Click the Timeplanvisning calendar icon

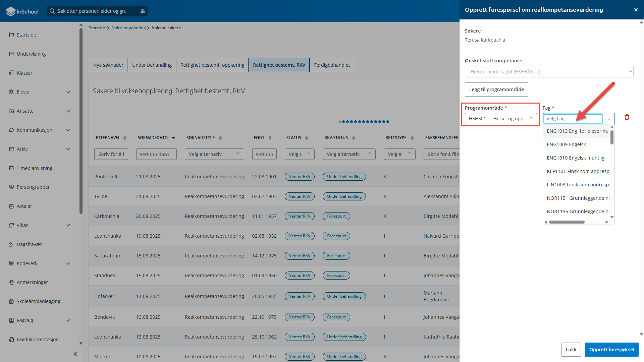coord(11,168)
